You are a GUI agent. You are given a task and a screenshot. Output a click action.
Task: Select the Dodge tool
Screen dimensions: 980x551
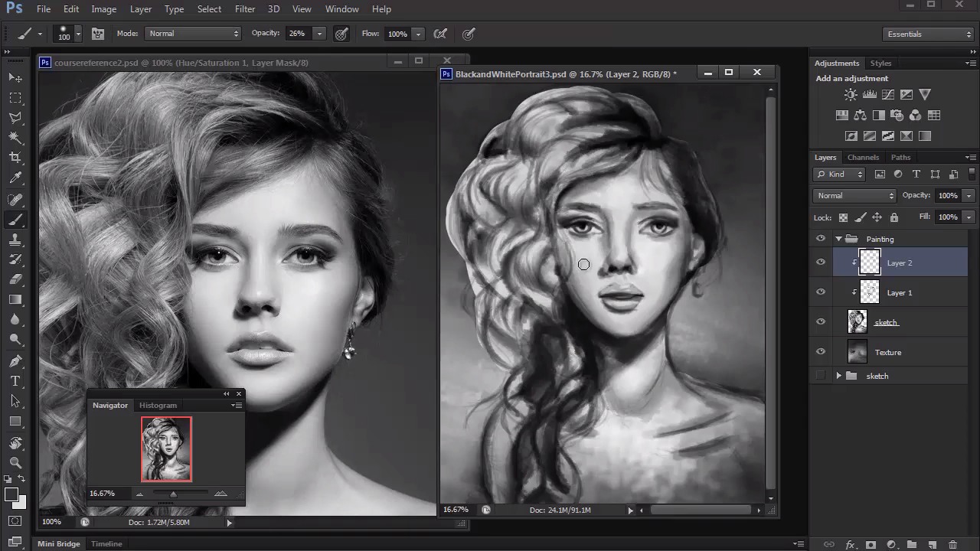15,339
